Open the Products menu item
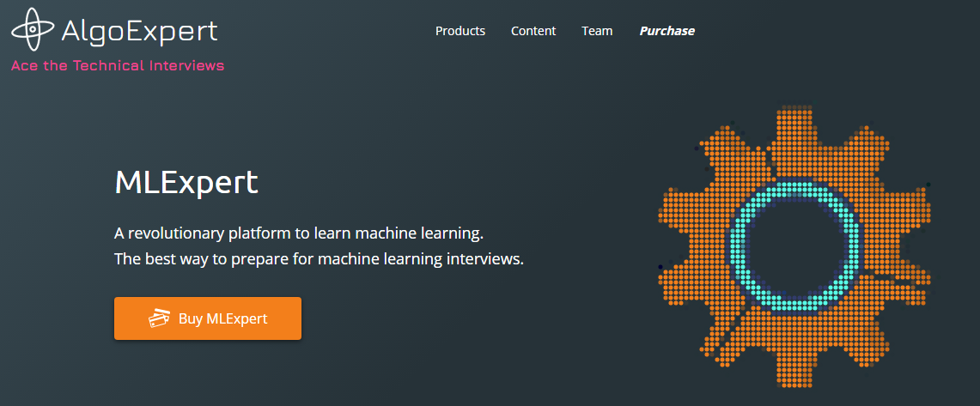This screenshot has width=980, height=406. 460,31
